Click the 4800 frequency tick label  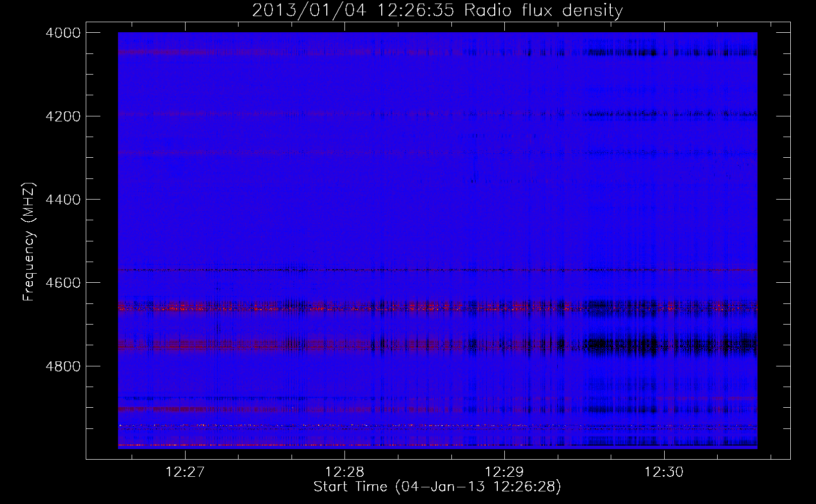pyautogui.click(x=63, y=366)
